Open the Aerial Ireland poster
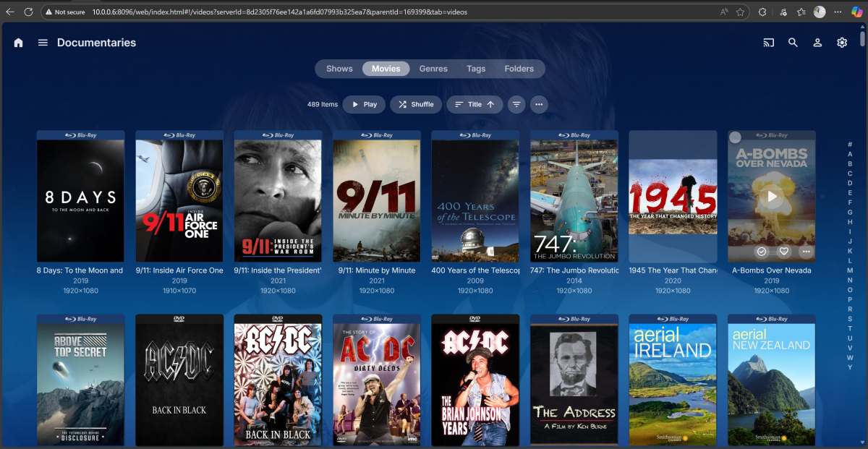The width and height of the screenshot is (868, 449). point(673,380)
